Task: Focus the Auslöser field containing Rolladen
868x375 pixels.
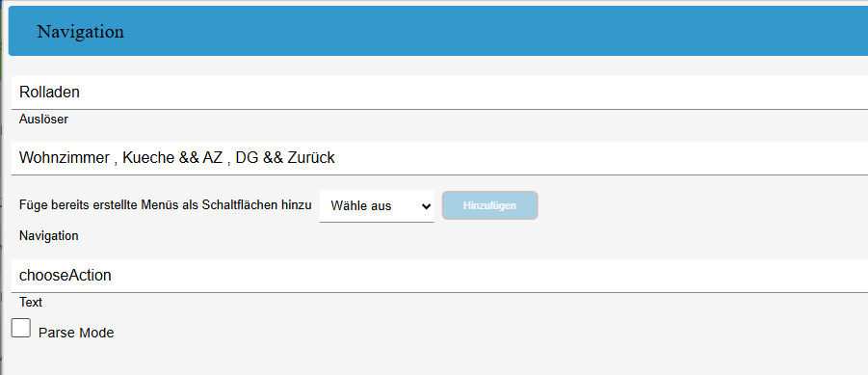Action: [x=439, y=93]
